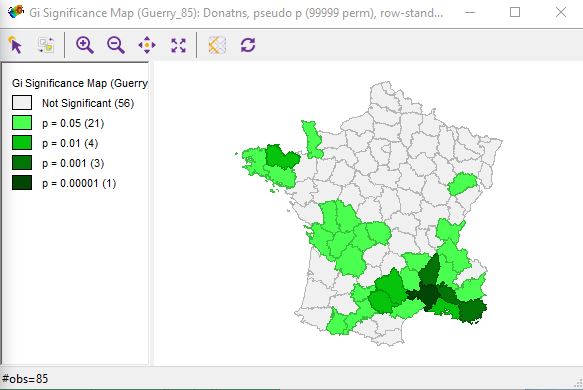Screen dimensions: 583x390
Task: Click the Invert Selection toolbar icon
Action: (x=46, y=45)
